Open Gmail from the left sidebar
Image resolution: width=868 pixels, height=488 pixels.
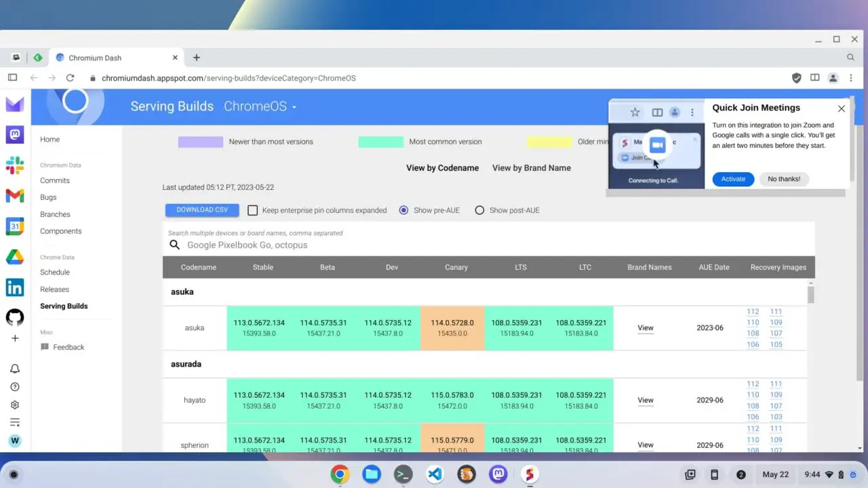point(15,196)
